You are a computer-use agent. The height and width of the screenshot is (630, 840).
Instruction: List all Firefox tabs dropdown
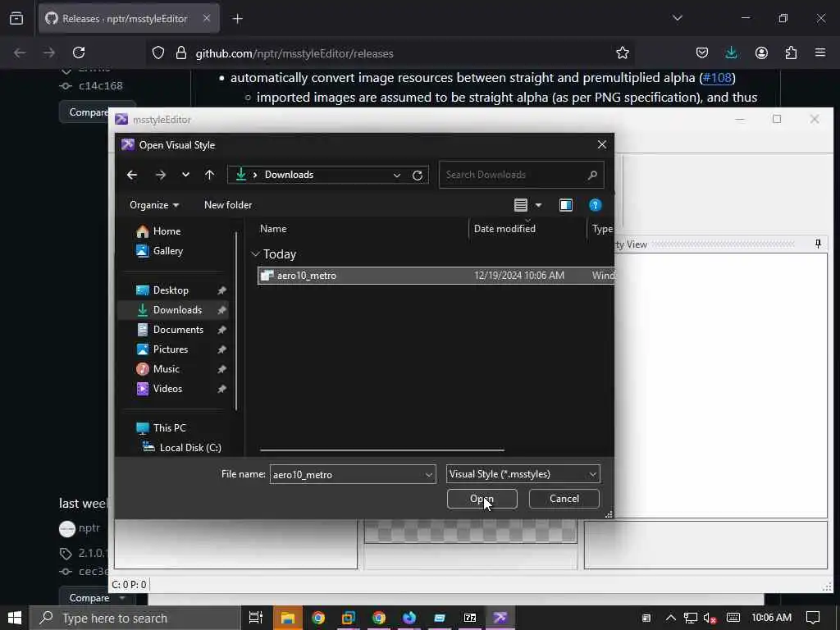pyautogui.click(x=678, y=18)
